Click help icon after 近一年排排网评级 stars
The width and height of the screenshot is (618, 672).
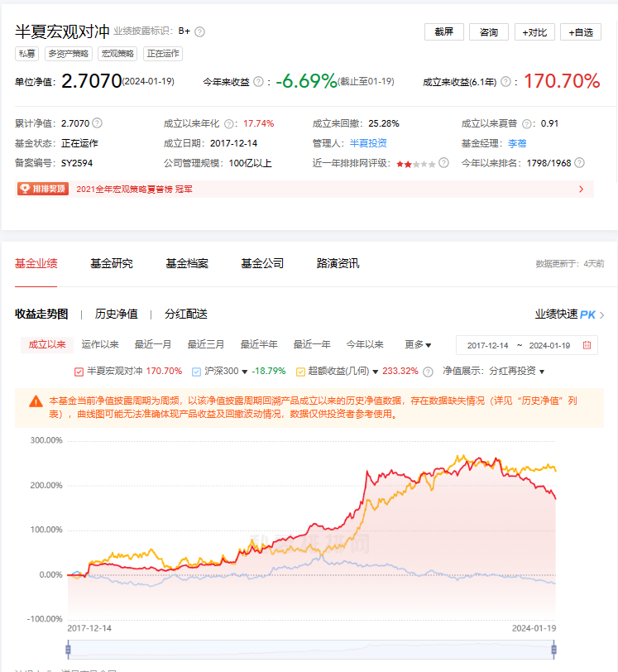(x=444, y=163)
